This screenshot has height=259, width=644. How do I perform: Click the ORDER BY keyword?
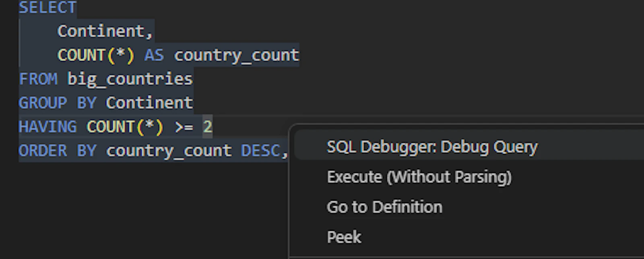point(57,151)
